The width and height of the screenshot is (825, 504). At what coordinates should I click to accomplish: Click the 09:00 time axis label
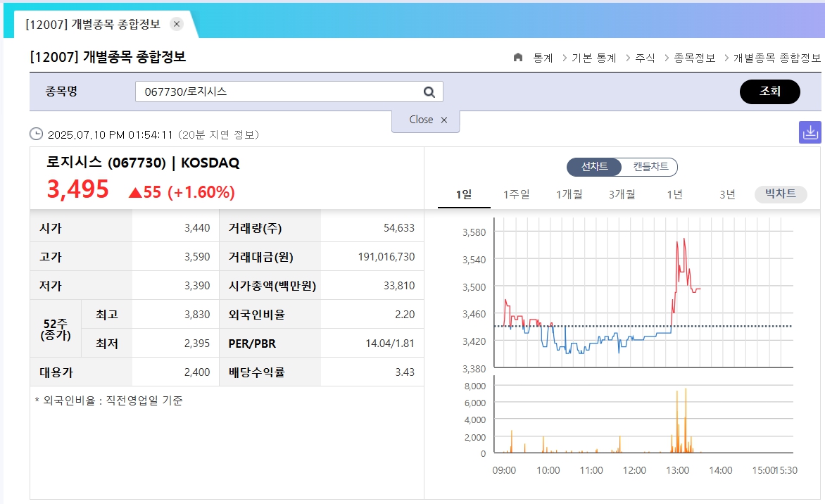click(x=504, y=470)
